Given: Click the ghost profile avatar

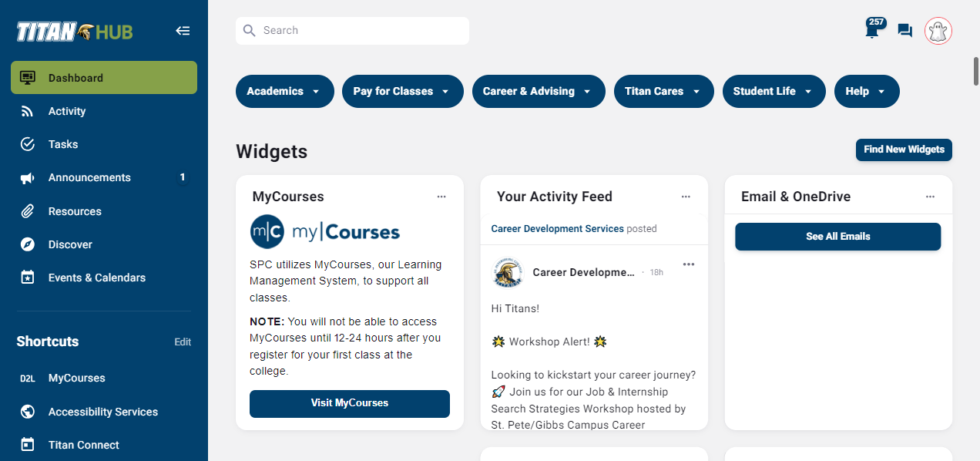Looking at the screenshot, I should click(938, 31).
